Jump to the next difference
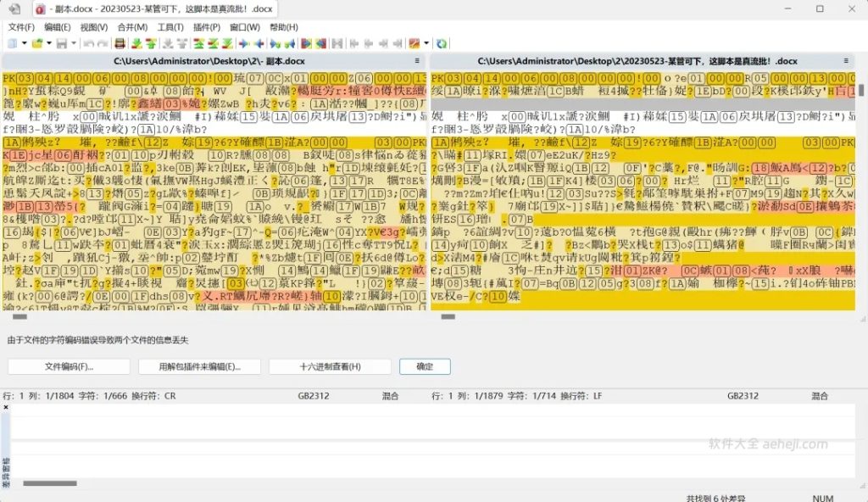The image size is (868, 502). pos(136,42)
